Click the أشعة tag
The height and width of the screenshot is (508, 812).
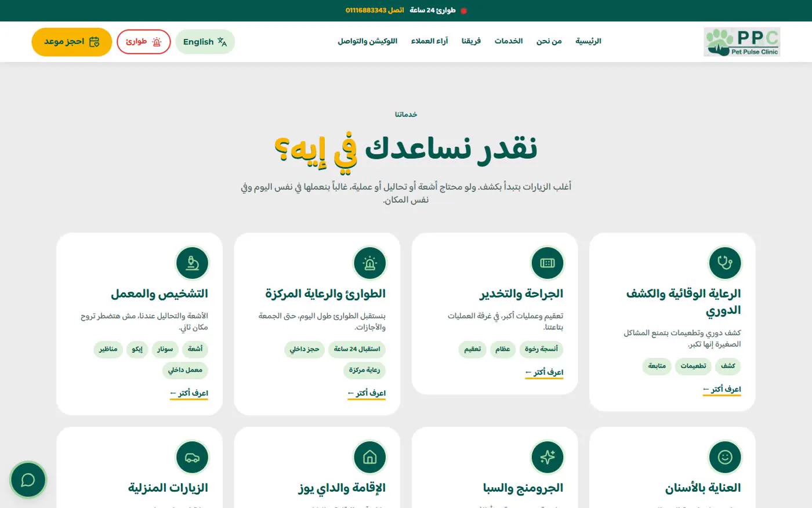195,349
